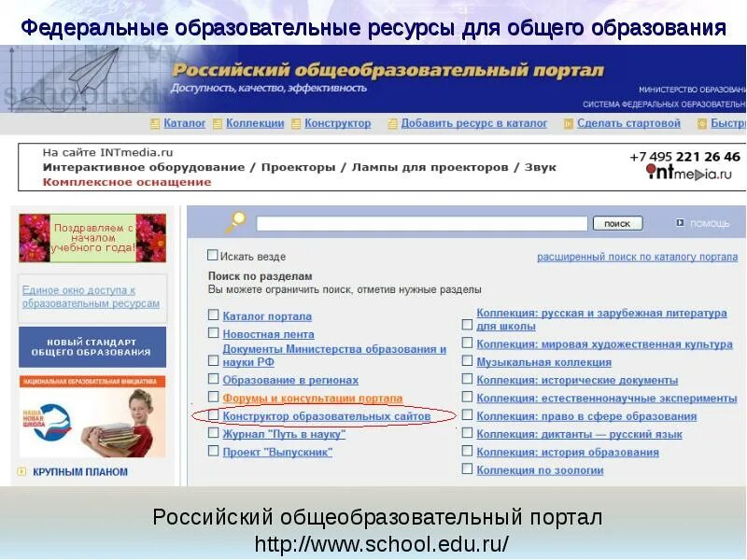The image size is (747, 560).
Task: Check естественнонаучные эксперименты checkbox
Action: (x=468, y=398)
